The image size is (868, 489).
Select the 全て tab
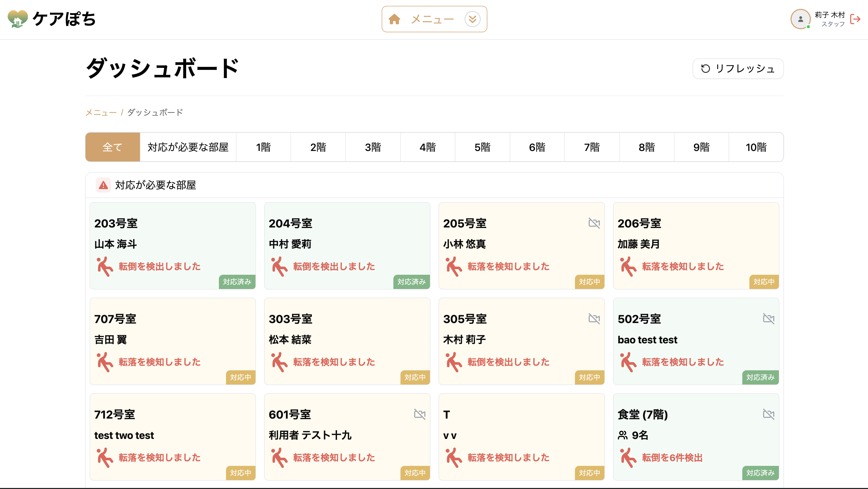point(112,147)
